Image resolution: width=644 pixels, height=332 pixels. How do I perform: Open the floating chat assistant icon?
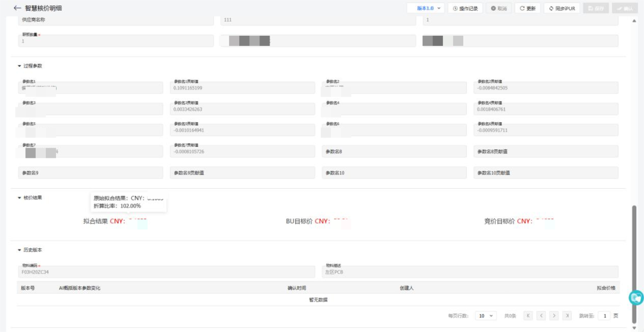(x=636, y=297)
